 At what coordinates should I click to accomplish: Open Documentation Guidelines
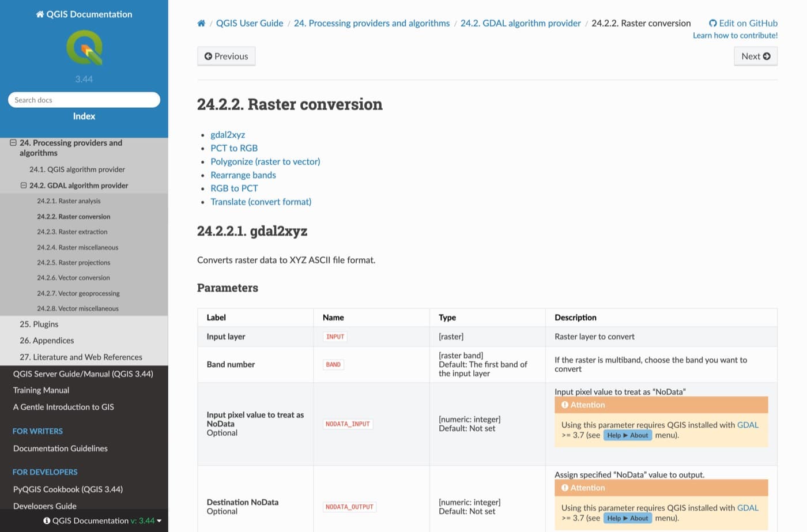pos(61,448)
